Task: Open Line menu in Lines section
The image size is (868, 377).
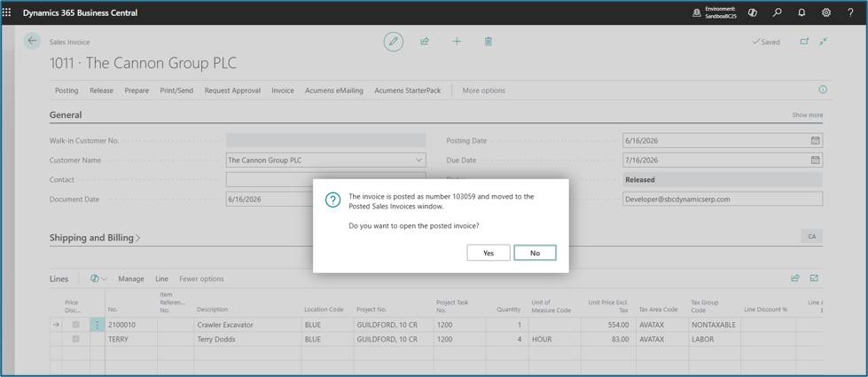Action: click(x=161, y=279)
